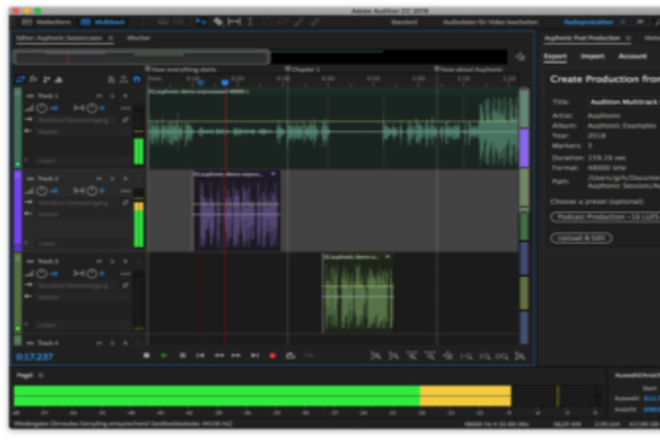Toggle the metronome icon above the tracks
This screenshot has height=440, width=660.
tap(111, 79)
